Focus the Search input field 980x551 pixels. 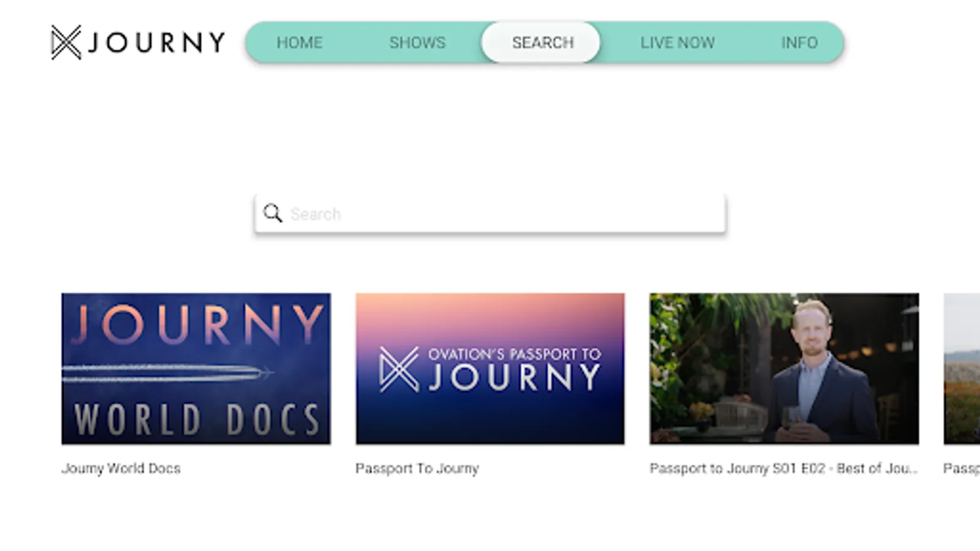click(490, 214)
